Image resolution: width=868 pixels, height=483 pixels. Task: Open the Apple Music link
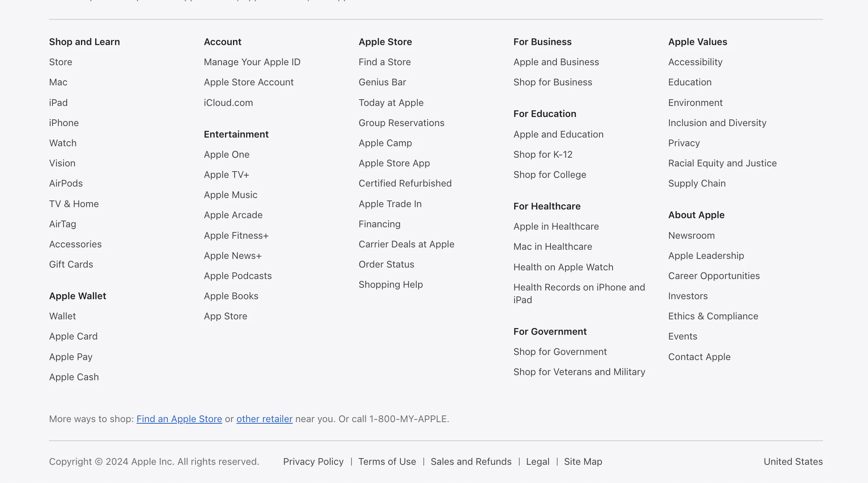(231, 195)
